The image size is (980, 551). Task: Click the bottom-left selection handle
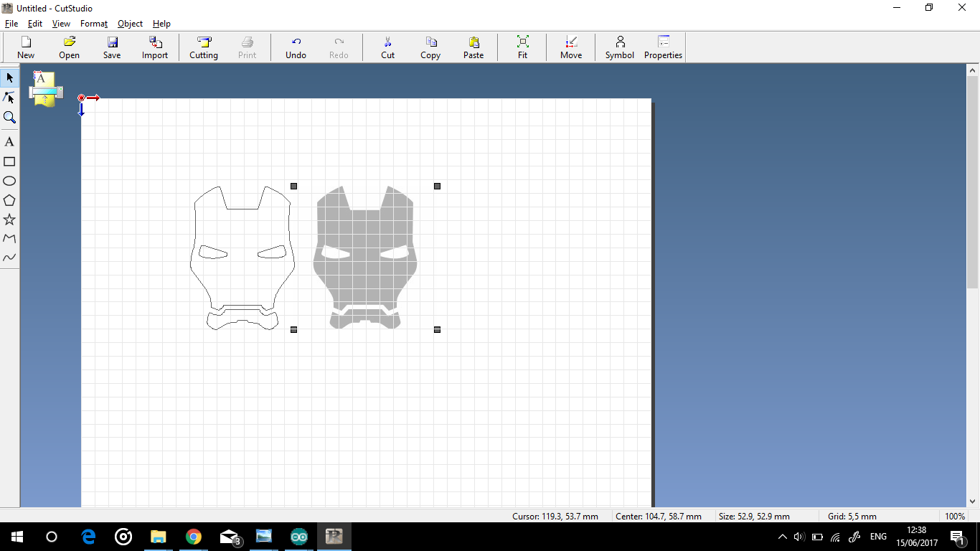[293, 329]
